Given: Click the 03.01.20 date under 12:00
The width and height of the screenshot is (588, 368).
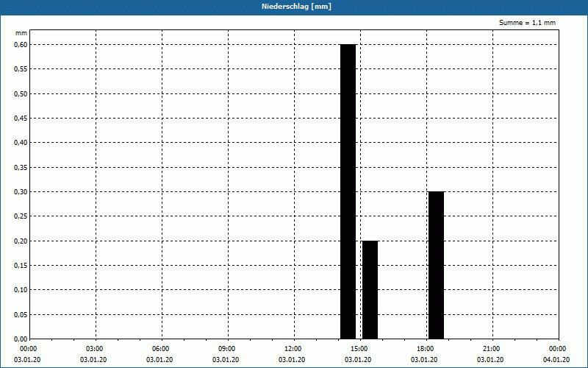Looking at the screenshot, I should tap(292, 360).
